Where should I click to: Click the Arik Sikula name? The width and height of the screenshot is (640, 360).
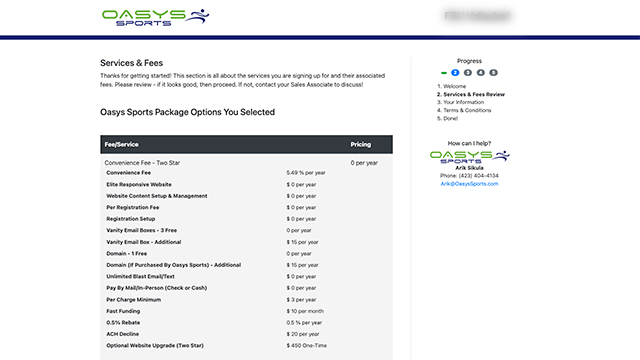click(x=469, y=168)
